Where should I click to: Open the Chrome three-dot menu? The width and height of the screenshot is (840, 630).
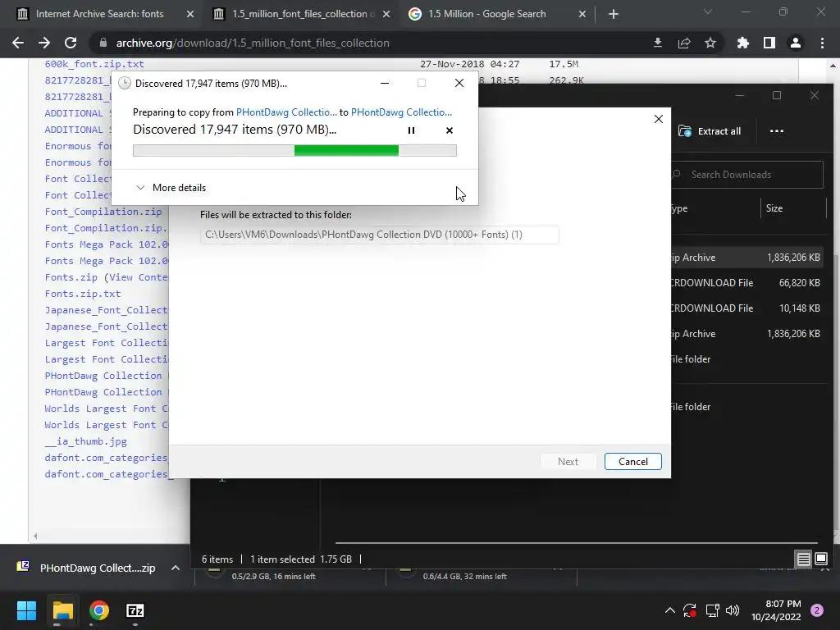pyautogui.click(x=822, y=43)
